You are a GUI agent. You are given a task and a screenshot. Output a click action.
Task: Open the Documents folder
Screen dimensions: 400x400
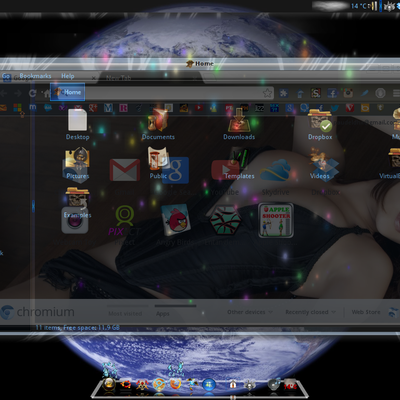tap(158, 124)
